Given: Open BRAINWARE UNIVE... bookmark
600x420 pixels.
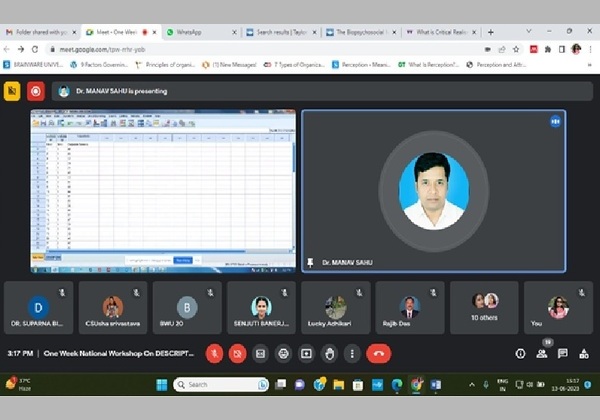Looking at the screenshot, I should tap(33, 65).
